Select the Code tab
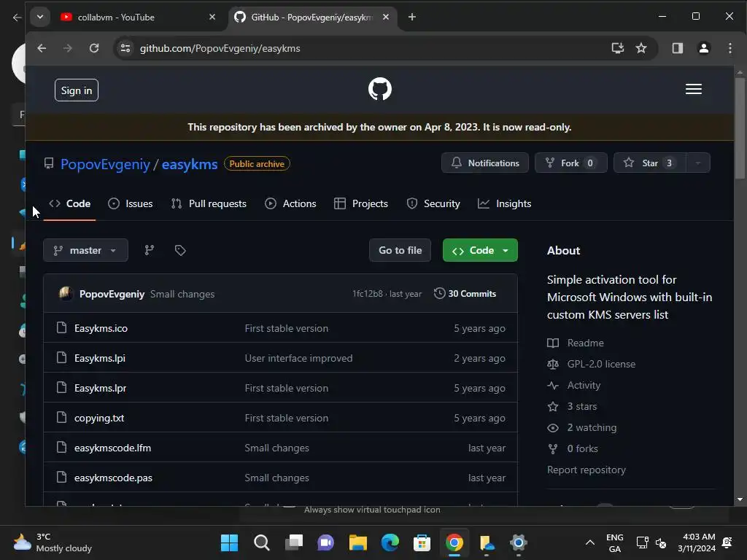The image size is (747, 560). [69, 203]
